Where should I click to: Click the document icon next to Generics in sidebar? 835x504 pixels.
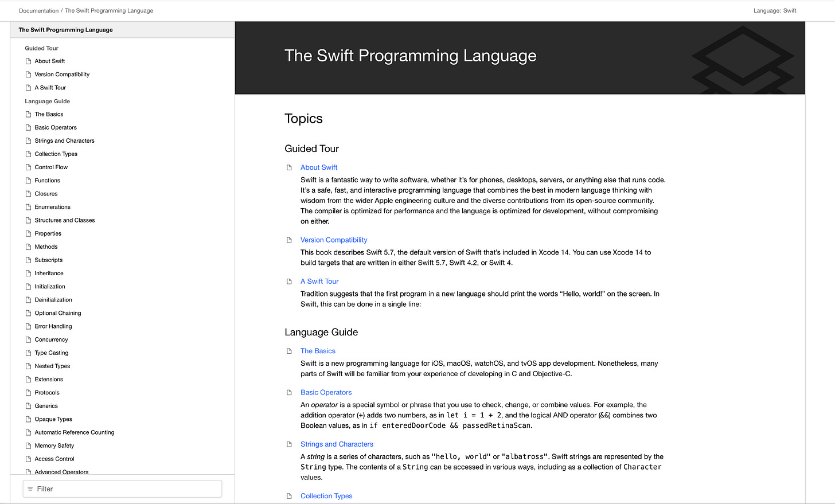pyautogui.click(x=28, y=406)
